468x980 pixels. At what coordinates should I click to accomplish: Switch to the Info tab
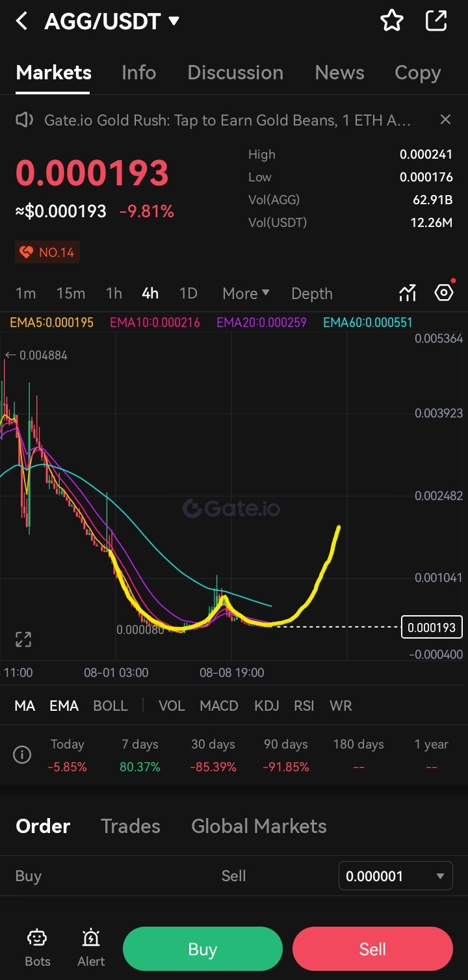coord(138,72)
